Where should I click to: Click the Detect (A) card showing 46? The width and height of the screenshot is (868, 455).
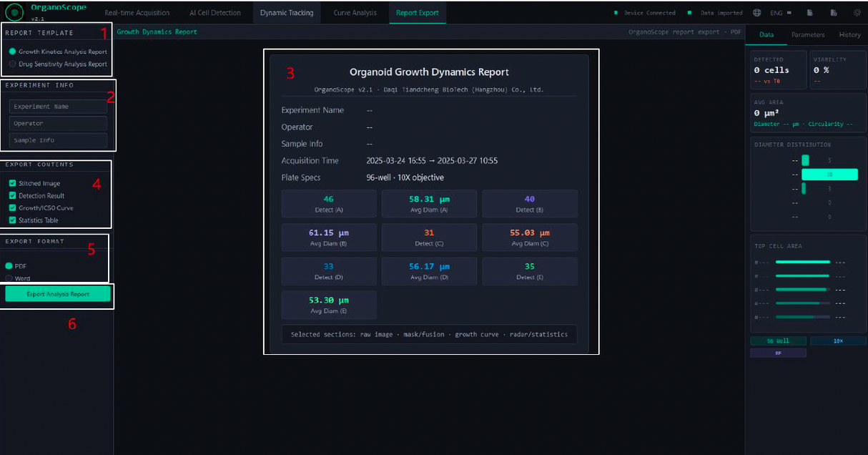tap(329, 203)
